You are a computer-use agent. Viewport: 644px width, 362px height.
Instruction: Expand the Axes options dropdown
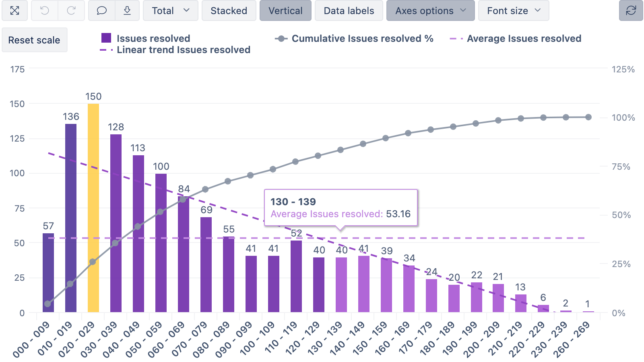pyautogui.click(x=430, y=11)
